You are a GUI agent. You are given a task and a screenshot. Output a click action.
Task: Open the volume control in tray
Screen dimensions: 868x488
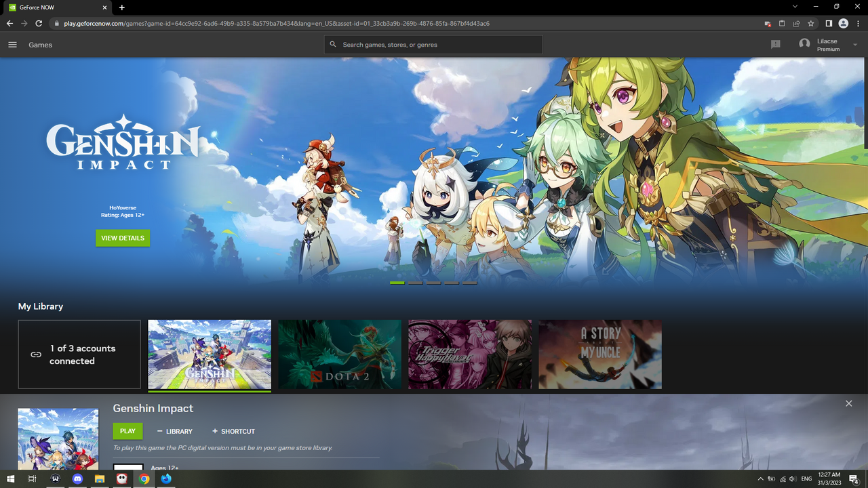(793, 479)
